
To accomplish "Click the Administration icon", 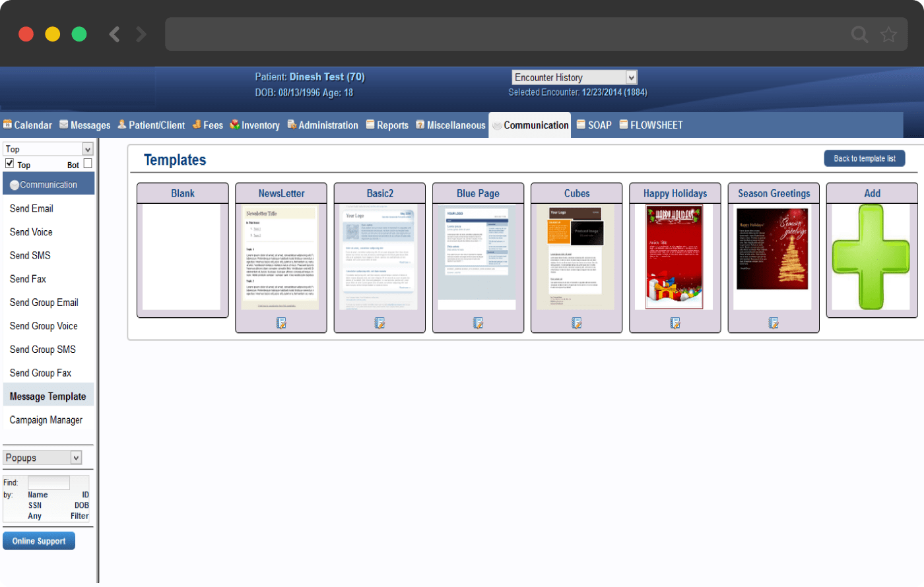I will 292,125.
